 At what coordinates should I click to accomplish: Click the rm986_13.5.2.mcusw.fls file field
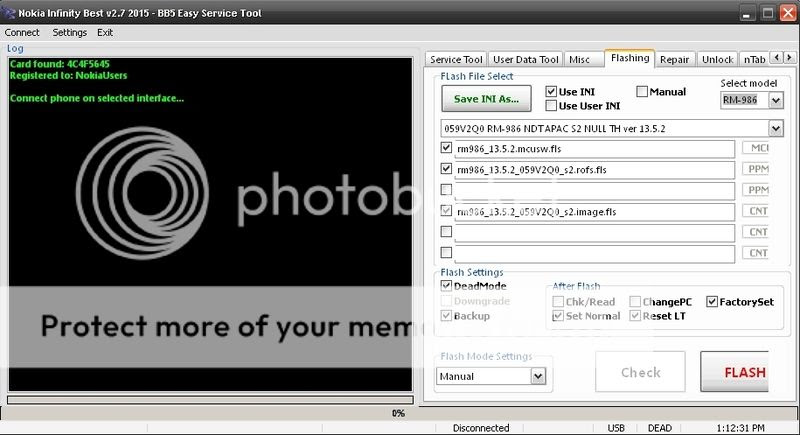(x=594, y=149)
